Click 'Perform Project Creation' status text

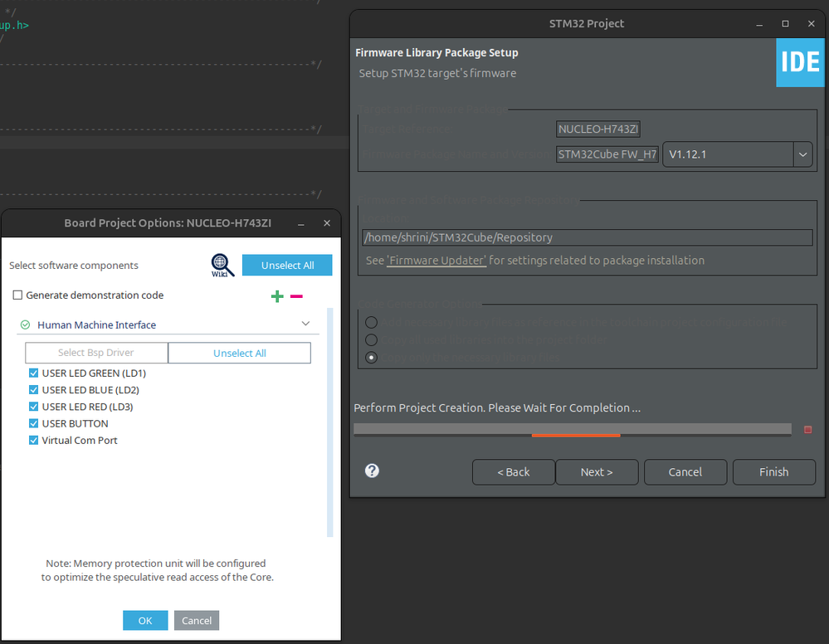click(x=497, y=407)
